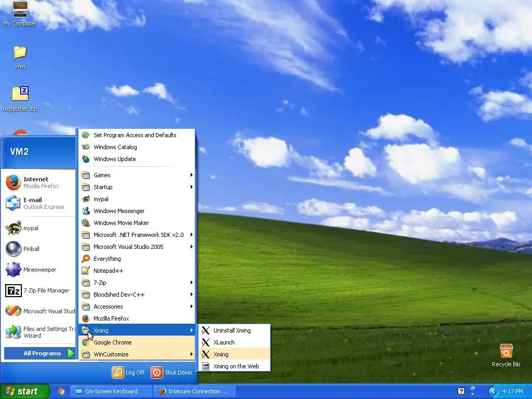Screen dimensions: 532x399
Task: Click Set Program Access and Defaults
Action: 137,135
